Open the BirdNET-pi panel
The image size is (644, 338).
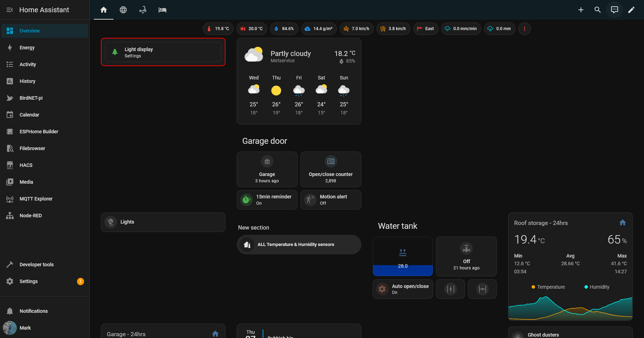45,98
